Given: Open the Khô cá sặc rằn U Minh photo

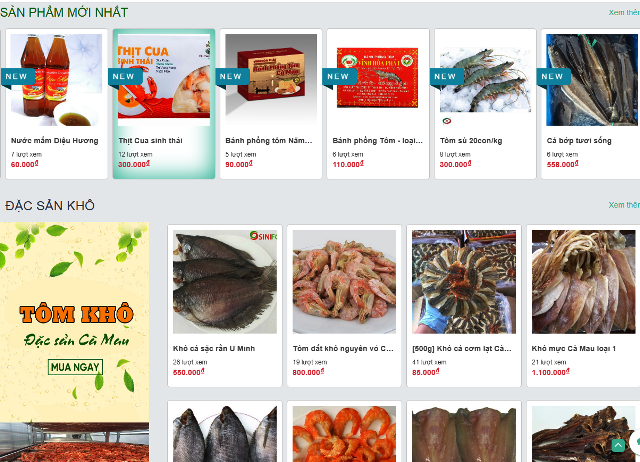Looking at the screenshot, I should pos(225,282).
